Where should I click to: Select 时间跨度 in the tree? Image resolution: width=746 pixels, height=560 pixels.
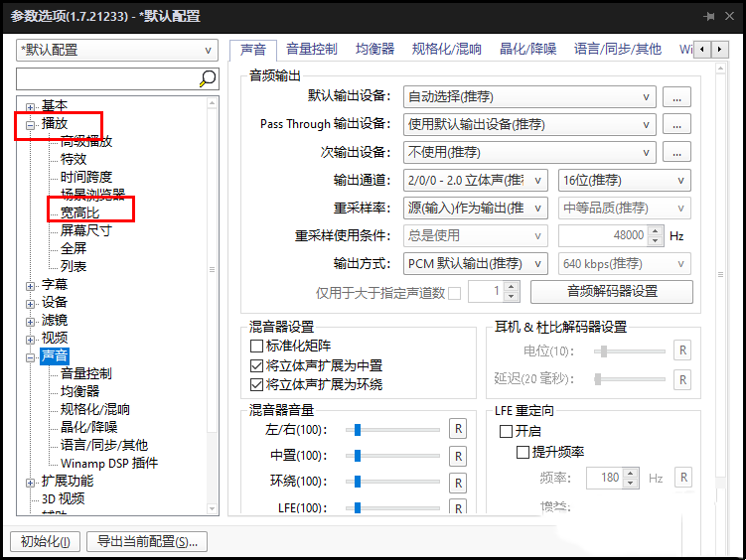click(x=86, y=177)
